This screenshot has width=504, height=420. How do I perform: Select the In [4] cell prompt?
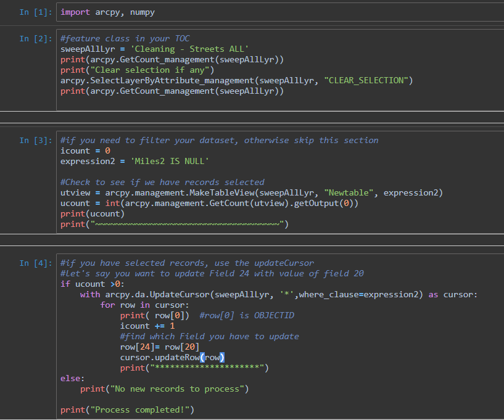35,263
